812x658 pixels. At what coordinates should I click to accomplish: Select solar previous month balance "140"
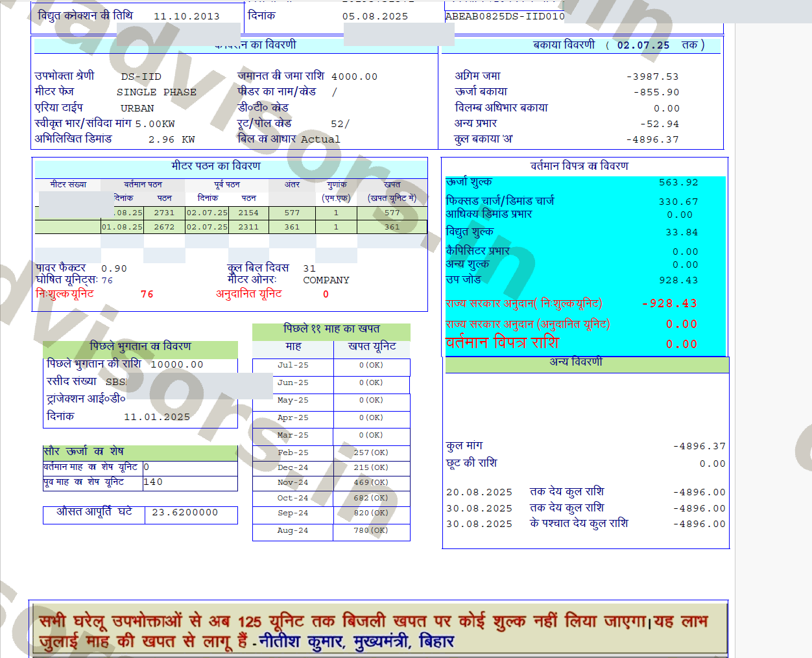tap(153, 482)
